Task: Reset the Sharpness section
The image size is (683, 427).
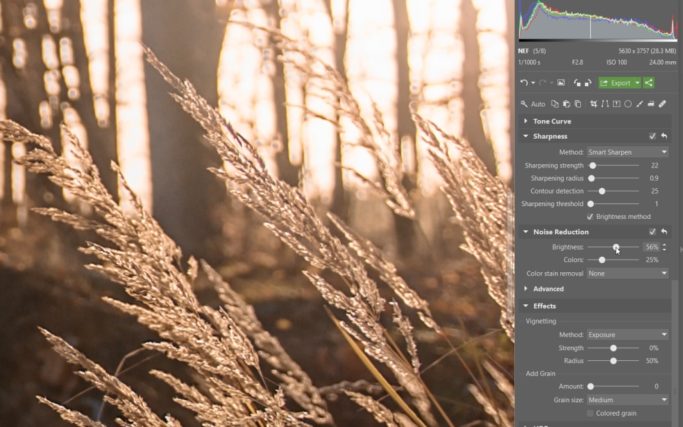Action: coord(664,136)
